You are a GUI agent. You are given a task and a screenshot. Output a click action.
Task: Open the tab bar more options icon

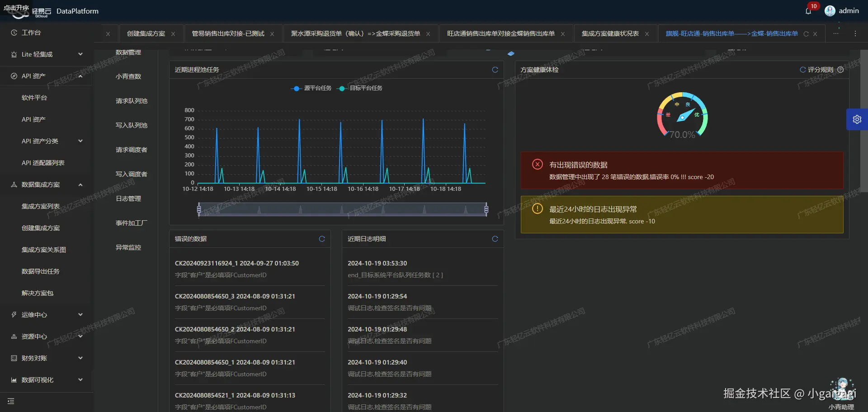[855, 33]
